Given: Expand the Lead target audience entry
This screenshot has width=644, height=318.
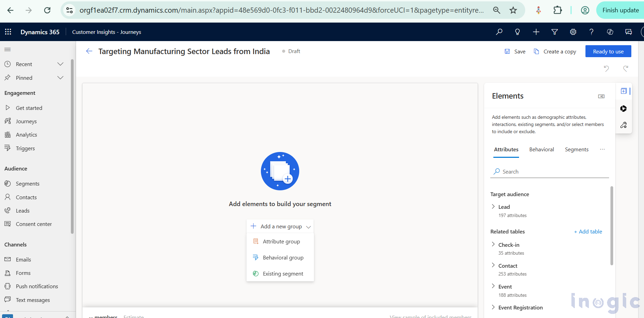Looking at the screenshot, I should tap(493, 207).
